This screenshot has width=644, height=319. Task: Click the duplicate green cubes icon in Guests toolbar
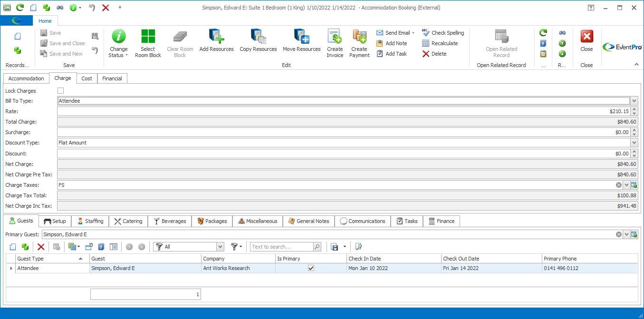pyautogui.click(x=25, y=247)
